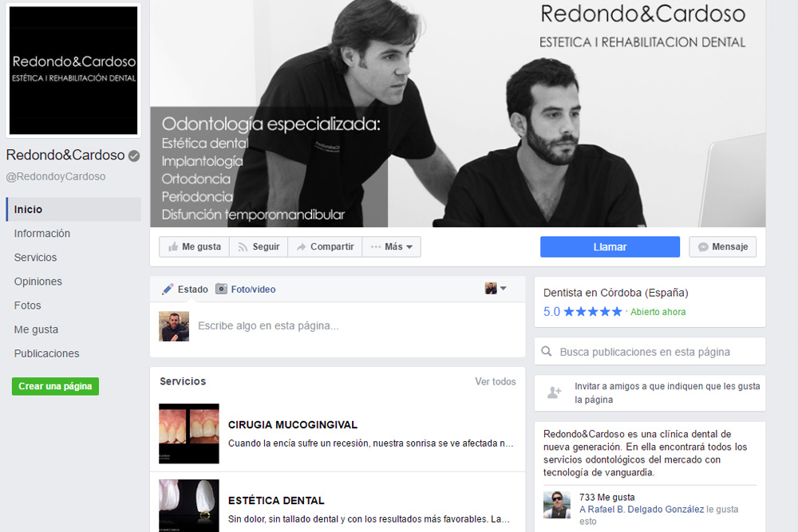Click the 5.0 rating number

[551, 311]
